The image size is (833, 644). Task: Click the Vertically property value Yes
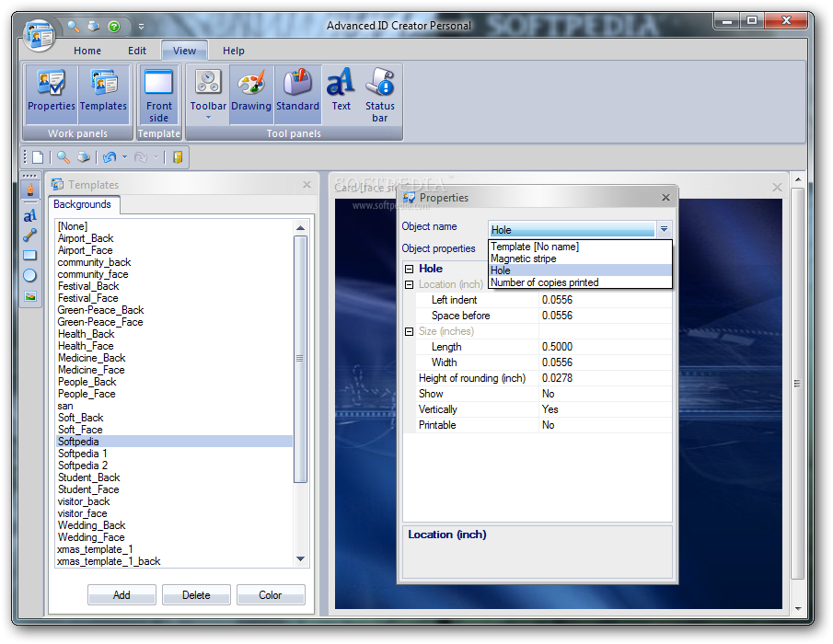[606, 409]
